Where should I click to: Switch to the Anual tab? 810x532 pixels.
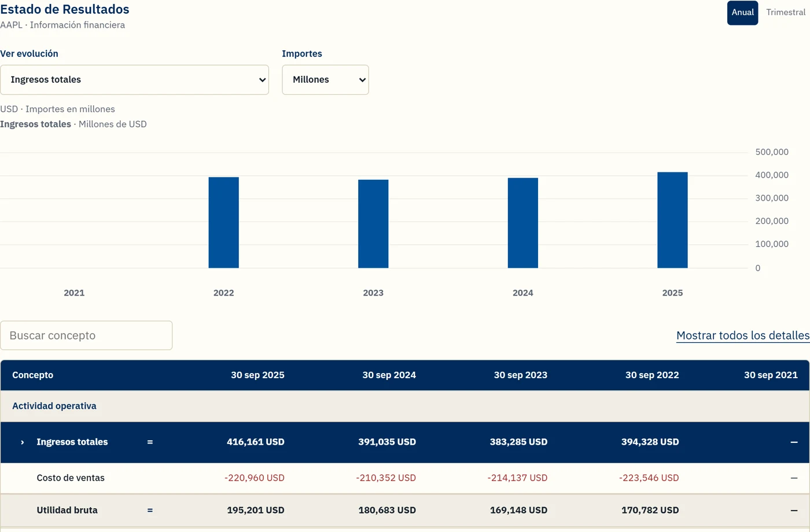click(x=742, y=13)
